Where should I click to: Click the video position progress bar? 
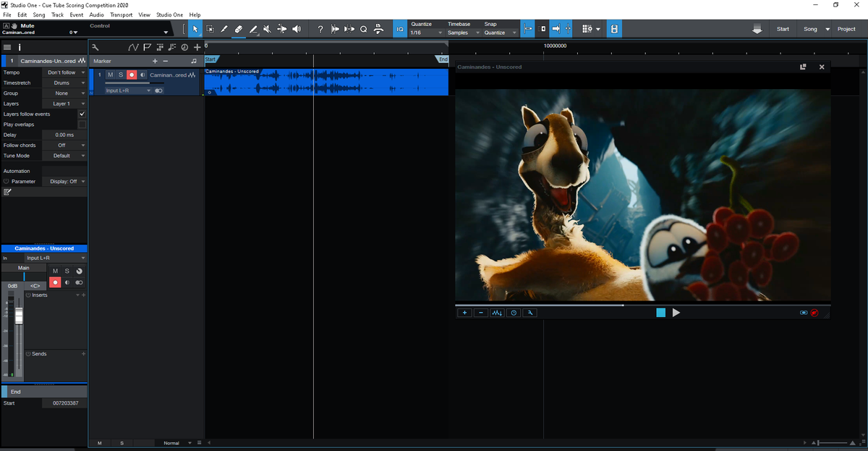coord(642,305)
